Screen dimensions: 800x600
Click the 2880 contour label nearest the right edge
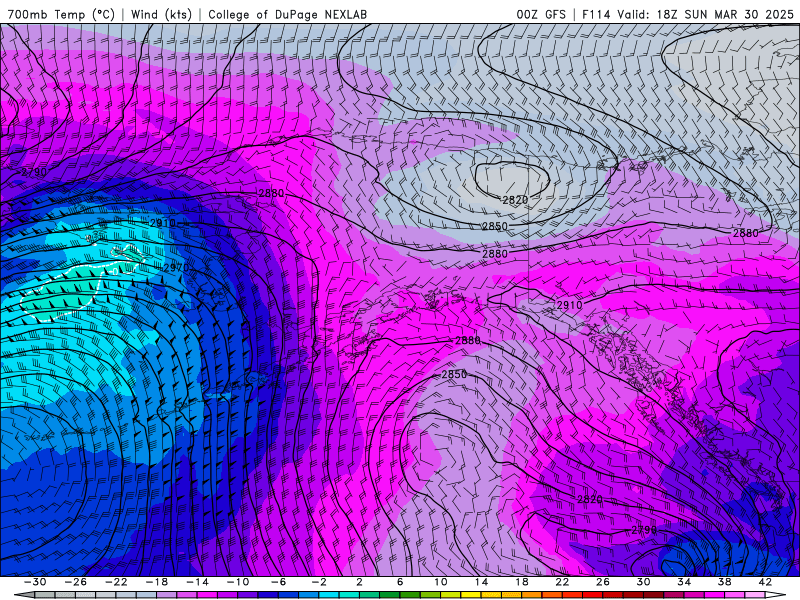746,233
